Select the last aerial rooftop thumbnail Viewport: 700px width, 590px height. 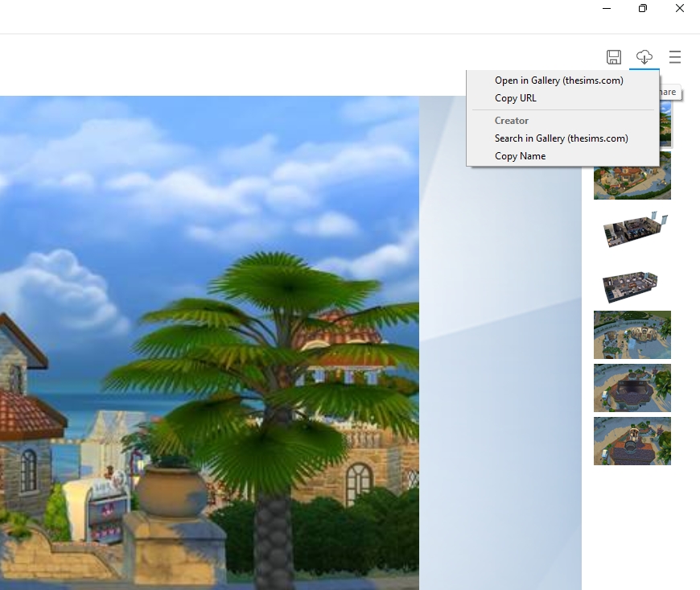pos(632,441)
